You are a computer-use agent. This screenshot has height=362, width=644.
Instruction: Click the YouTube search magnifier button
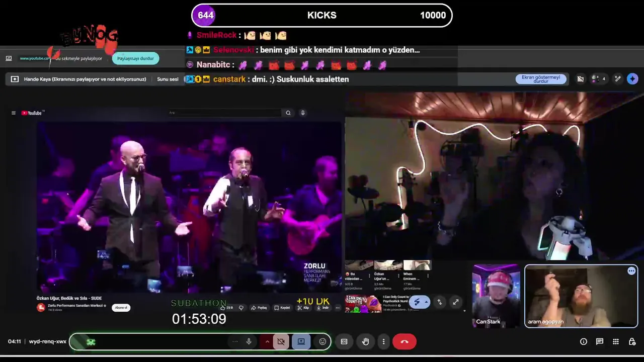click(288, 113)
